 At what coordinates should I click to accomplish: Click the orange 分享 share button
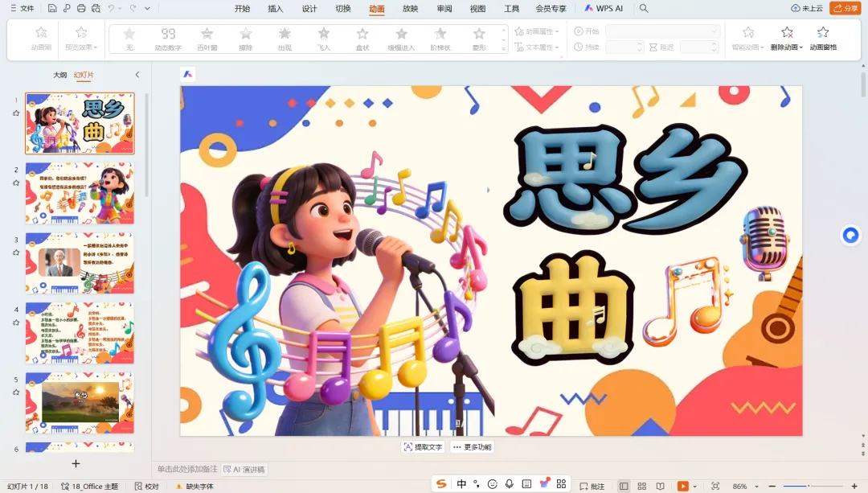(x=845, y=8)
